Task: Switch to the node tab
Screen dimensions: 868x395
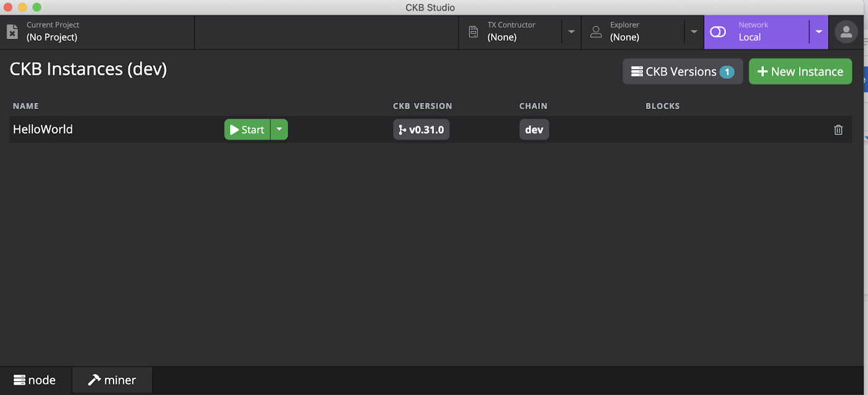Action: (x=35, y=380)
